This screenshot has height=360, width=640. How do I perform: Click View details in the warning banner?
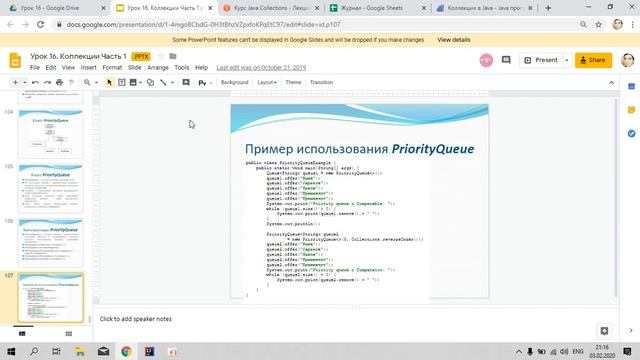click(x=453, y=40)
